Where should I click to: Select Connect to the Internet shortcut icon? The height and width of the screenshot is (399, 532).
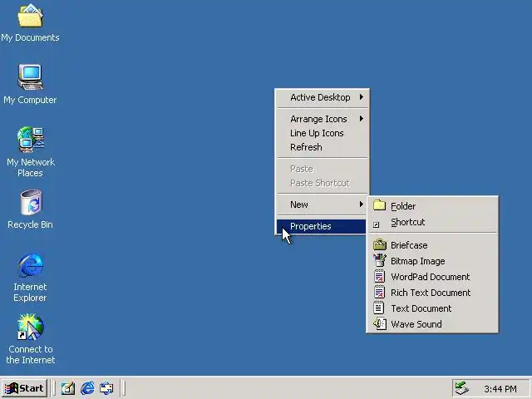30,327
